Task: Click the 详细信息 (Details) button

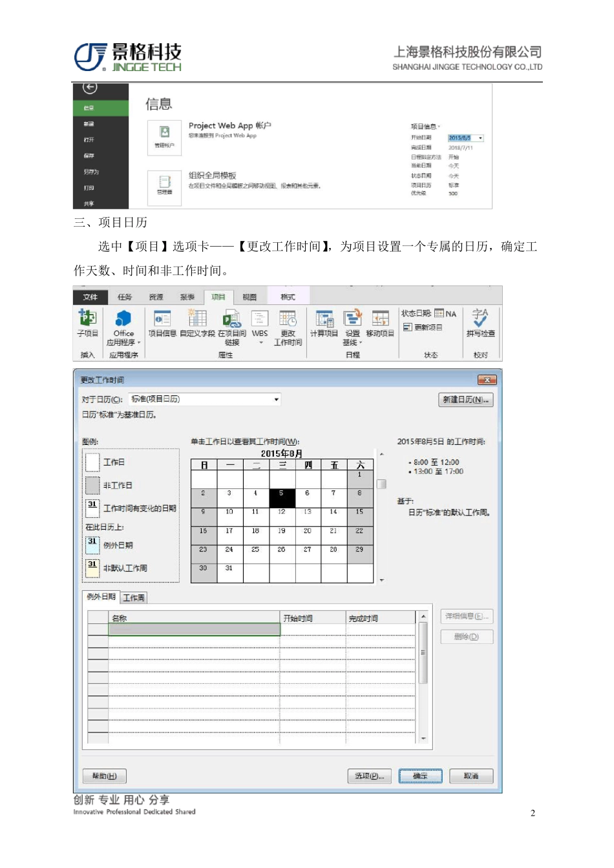Action: [x=467, y=616]
